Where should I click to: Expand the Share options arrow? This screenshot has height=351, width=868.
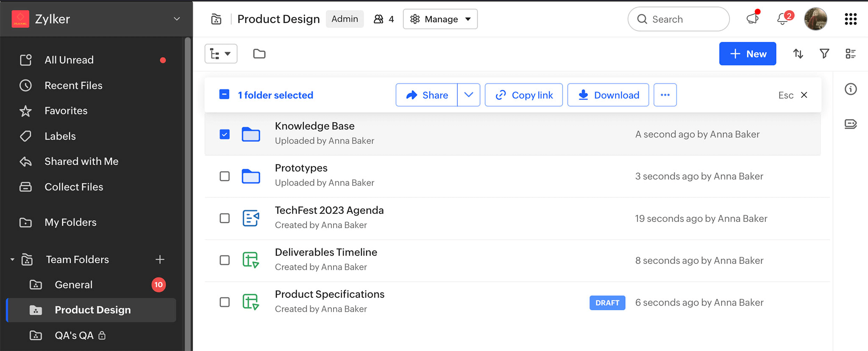(x=468, y=95)
